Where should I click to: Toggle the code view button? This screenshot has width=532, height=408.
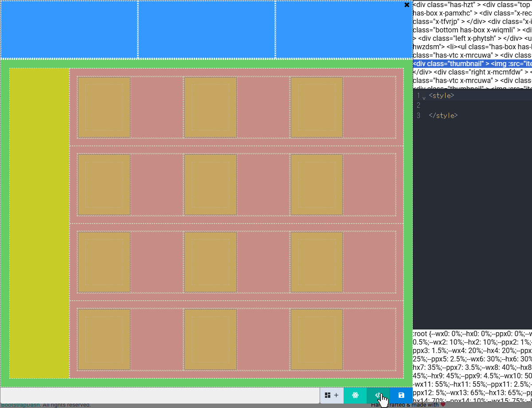378,395
